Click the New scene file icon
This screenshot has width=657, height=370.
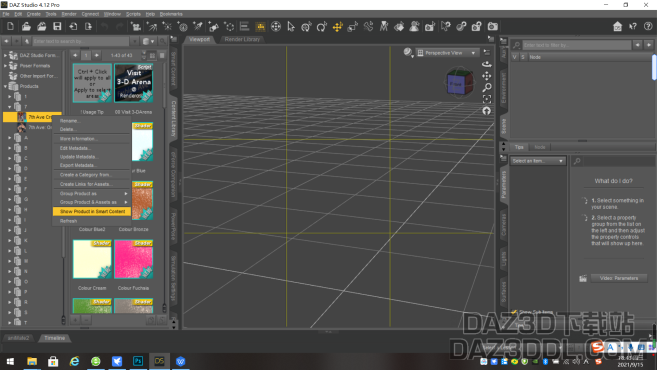[x=10, y=26]
